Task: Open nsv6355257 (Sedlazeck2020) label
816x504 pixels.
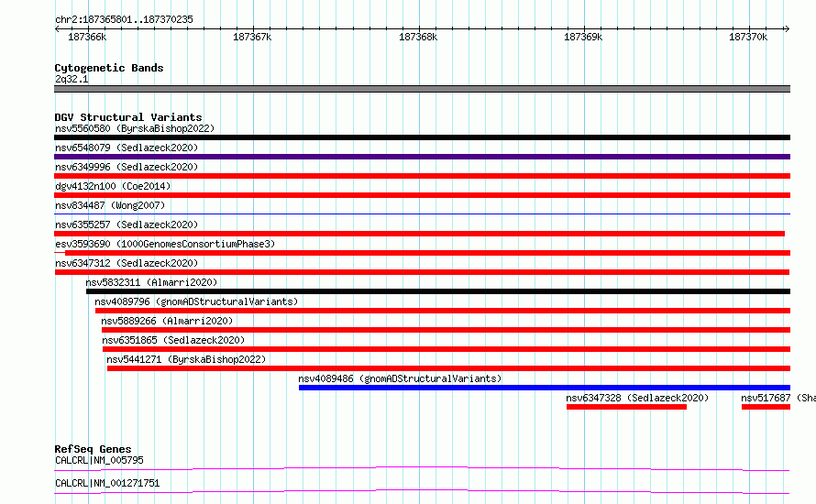Action: (127, 225)
